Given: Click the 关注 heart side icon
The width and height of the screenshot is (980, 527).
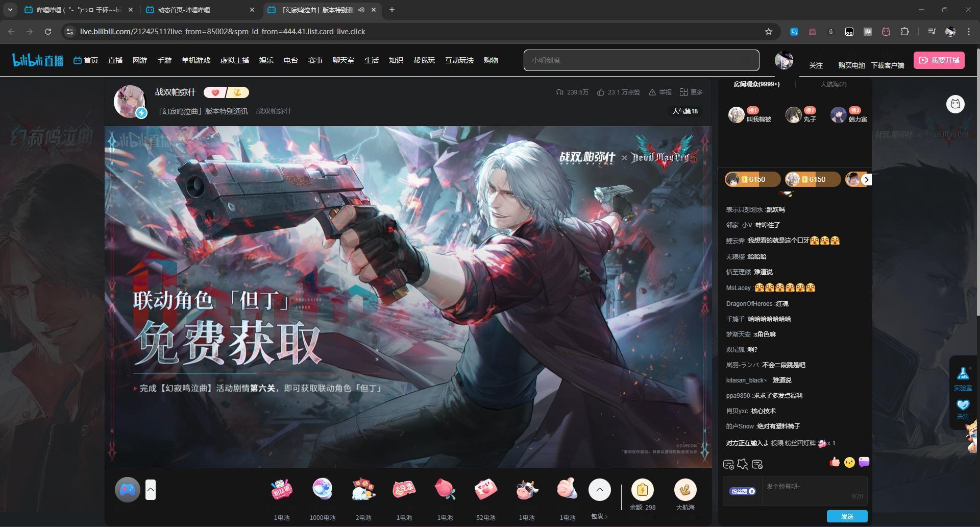Looking at the screenshot, I should 963,410.
